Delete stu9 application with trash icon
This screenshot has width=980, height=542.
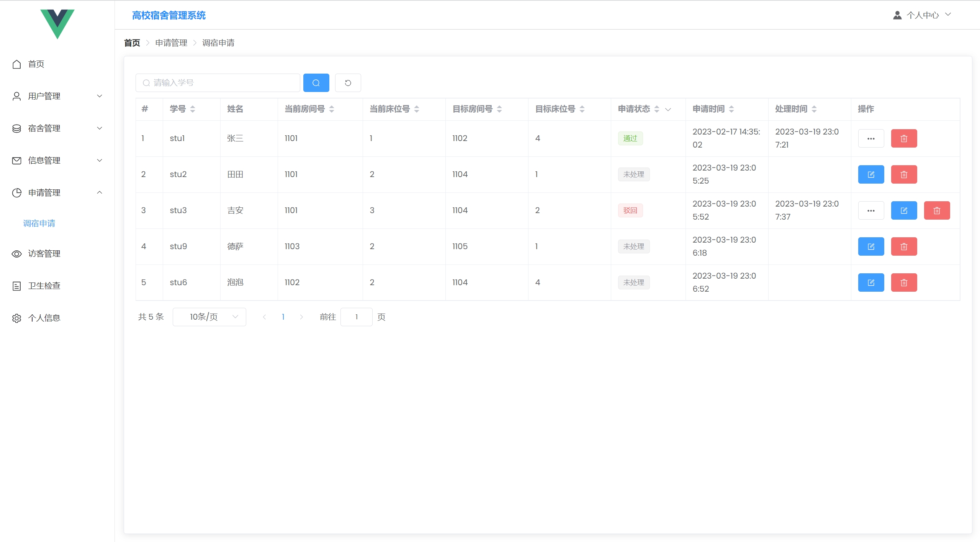pos(903,246)
